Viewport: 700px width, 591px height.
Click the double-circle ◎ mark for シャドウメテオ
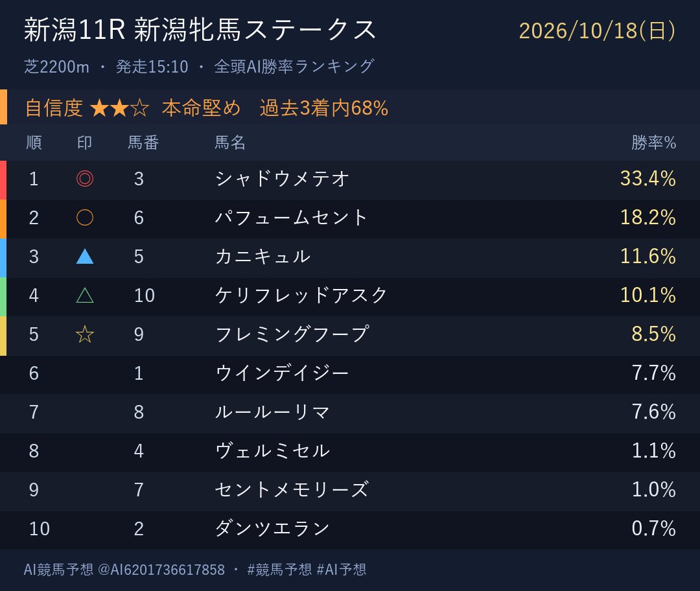point(85,179)
